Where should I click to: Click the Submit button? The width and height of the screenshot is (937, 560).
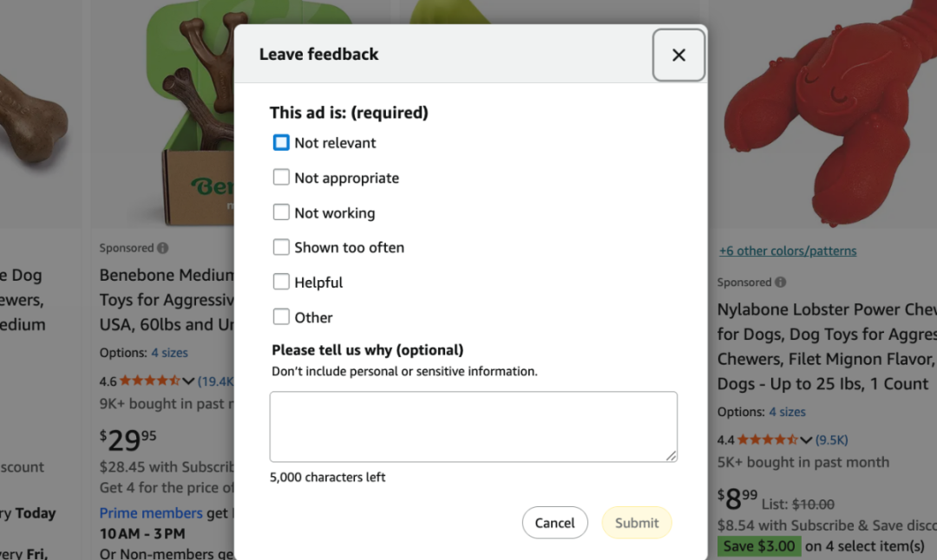pos(637,523)
